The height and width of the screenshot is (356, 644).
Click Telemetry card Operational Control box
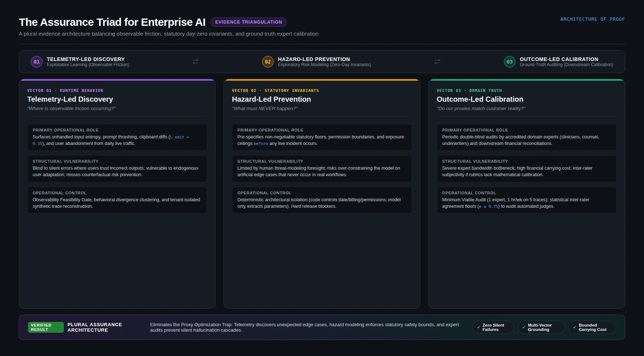pyautogui.click(x=117, y=200)
